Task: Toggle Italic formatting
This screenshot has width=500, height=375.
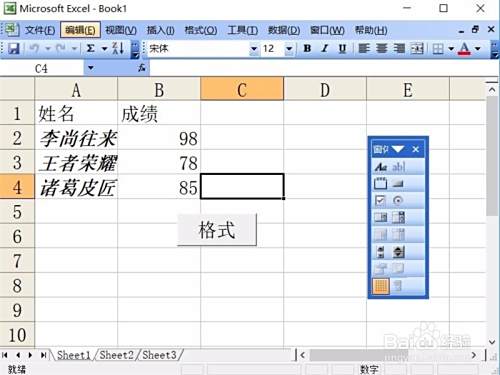Action: [x=325, y=49]
